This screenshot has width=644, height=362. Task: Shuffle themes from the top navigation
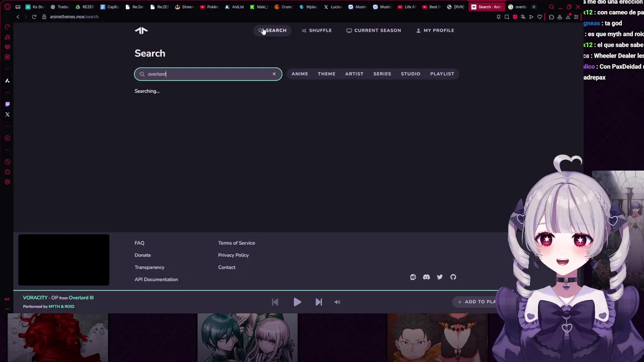pos(316,30)
